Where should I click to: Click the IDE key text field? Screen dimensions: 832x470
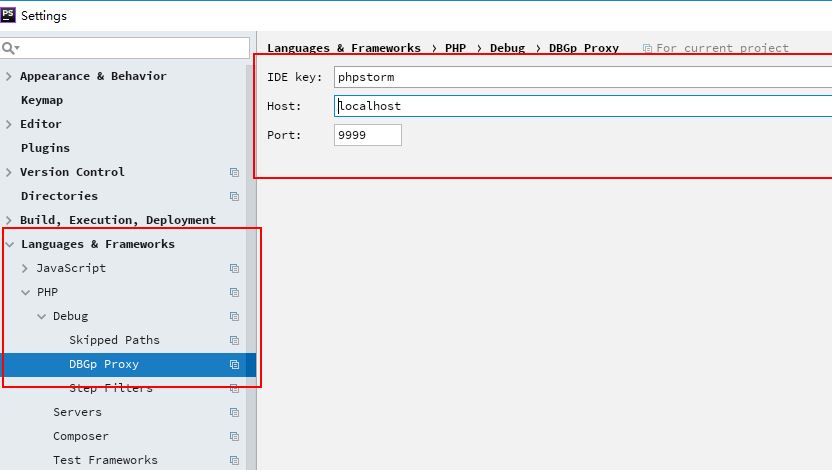pyautogui.click(x=580, y=77)
